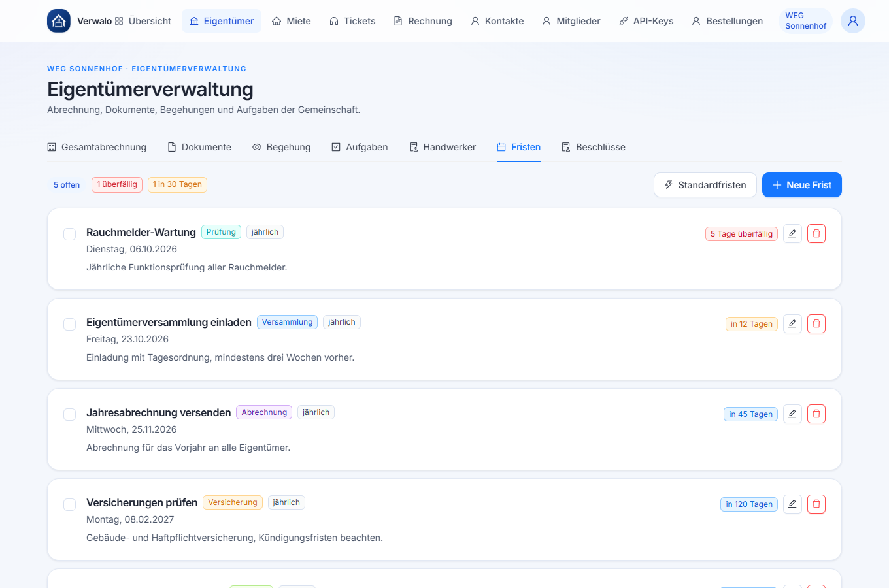This screenshot has height=588, width=889.
Task: Delete the Eigentümerversammlung einladen deadline
Action: coord(816,324)
